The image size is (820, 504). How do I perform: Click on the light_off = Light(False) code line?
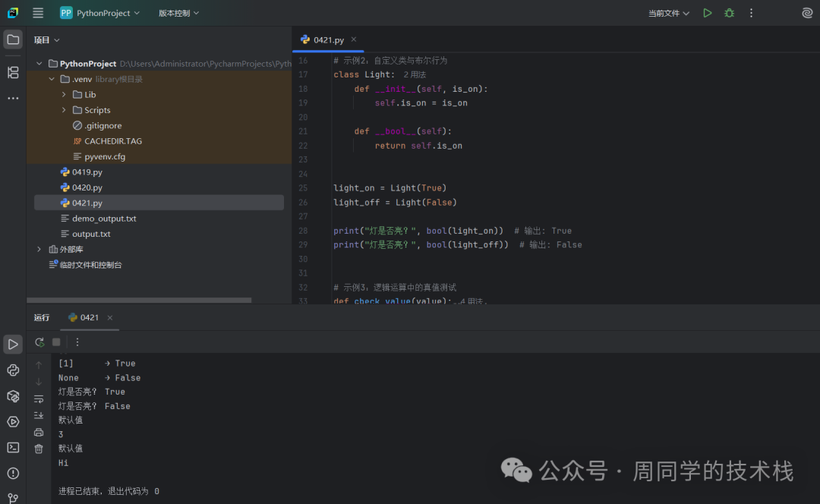pos(396,203)
